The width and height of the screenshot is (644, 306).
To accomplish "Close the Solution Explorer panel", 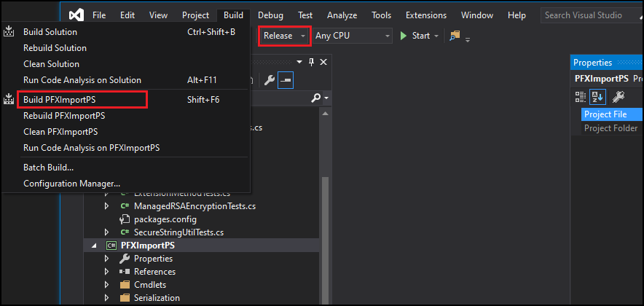I will tap(323, 62).
